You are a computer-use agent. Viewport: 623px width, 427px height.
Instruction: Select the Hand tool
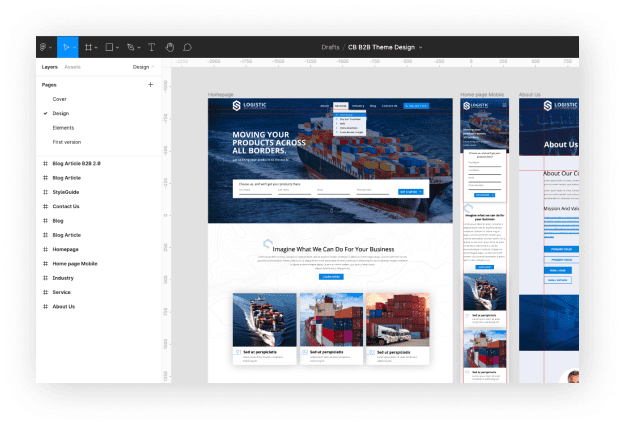click(x=170, y=47)
